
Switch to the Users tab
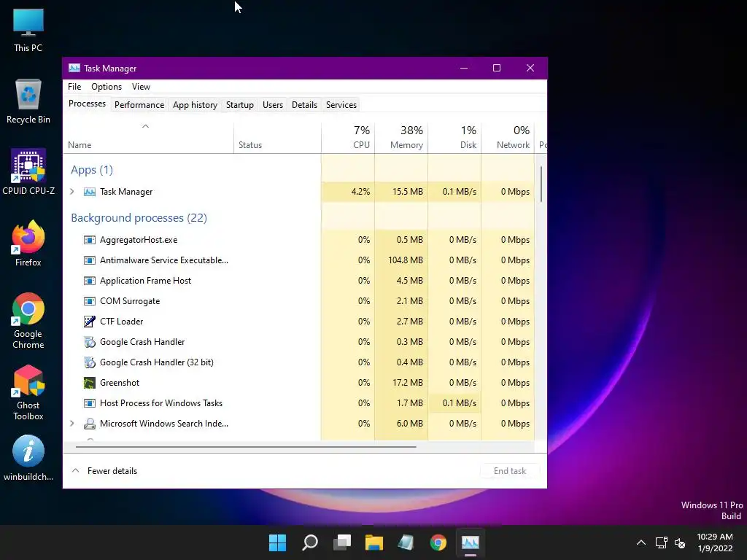pyautogui.click(x=273, y=105)
